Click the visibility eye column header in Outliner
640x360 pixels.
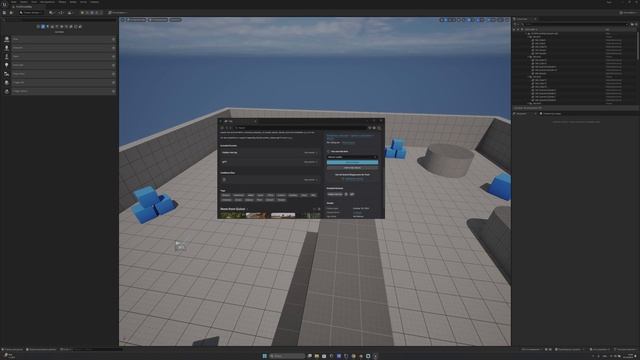pyautogui.click(x=514, y=29)
